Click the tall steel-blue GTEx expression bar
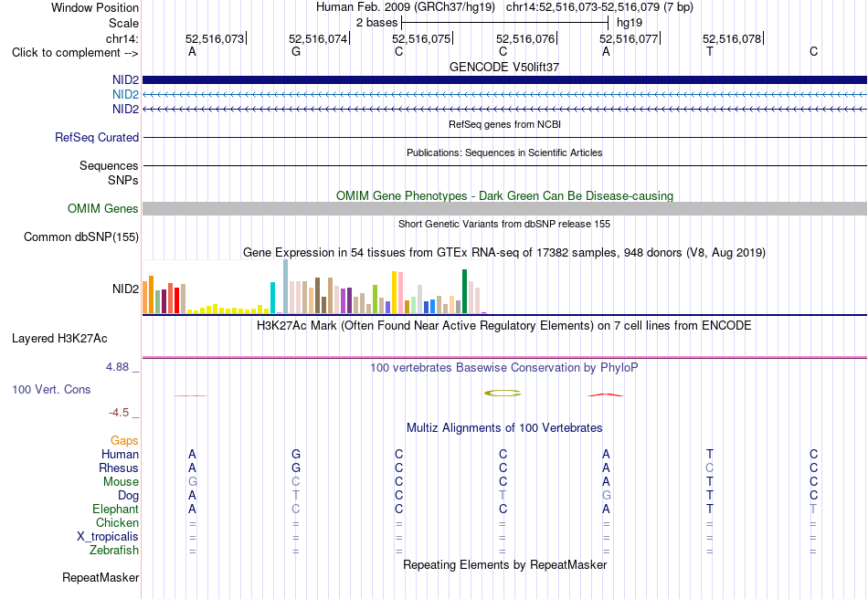The width and height of the screenshot is (868, 599). tap(286, 287)
